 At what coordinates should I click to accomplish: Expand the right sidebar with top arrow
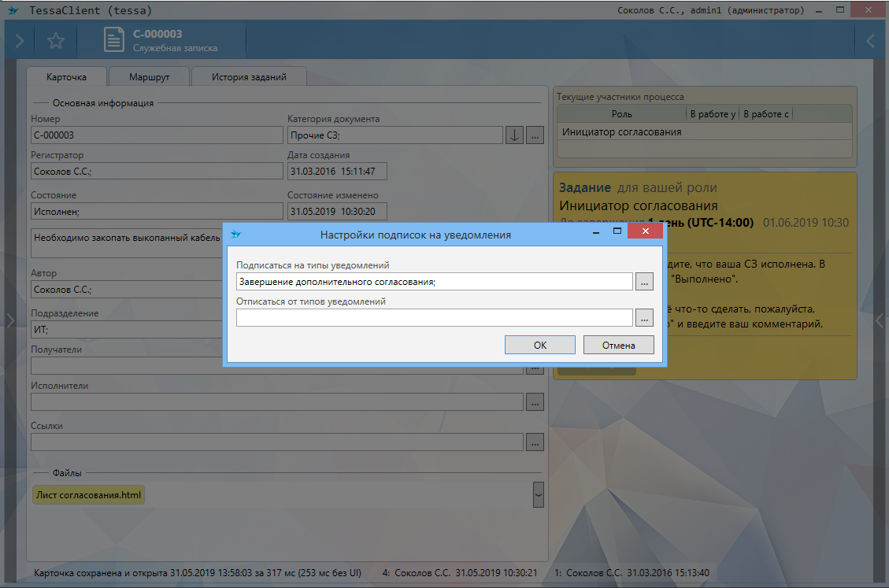tap(870, 41)
